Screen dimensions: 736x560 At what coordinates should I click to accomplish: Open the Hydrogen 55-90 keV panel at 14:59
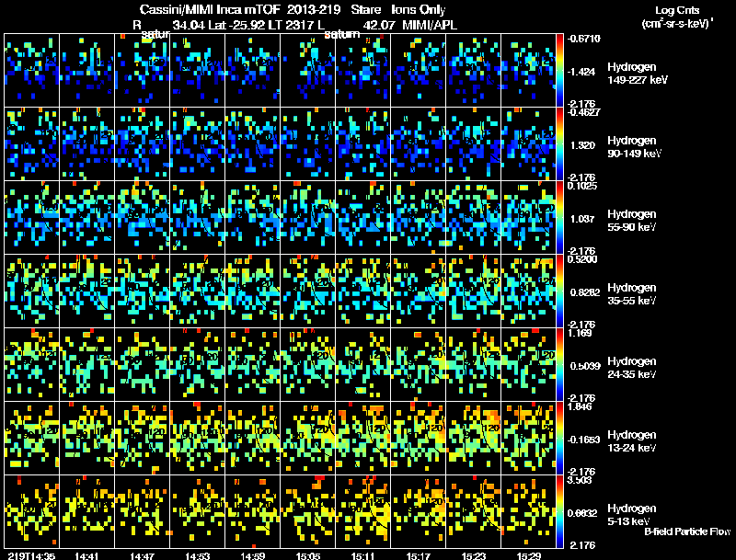252,218
